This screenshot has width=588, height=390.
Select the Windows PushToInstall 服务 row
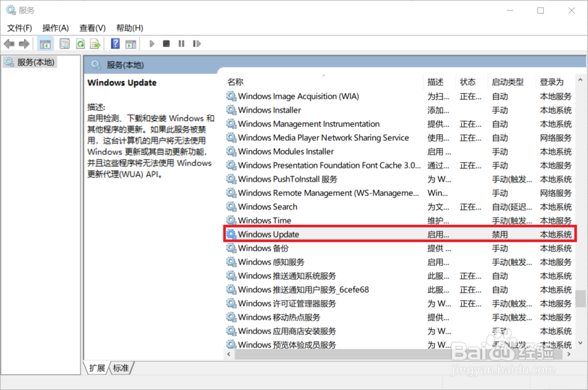click(400, 179)
